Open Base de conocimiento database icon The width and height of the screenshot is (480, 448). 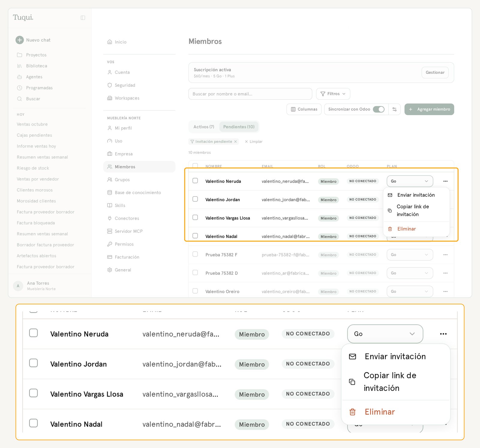[x=110, y=193]
